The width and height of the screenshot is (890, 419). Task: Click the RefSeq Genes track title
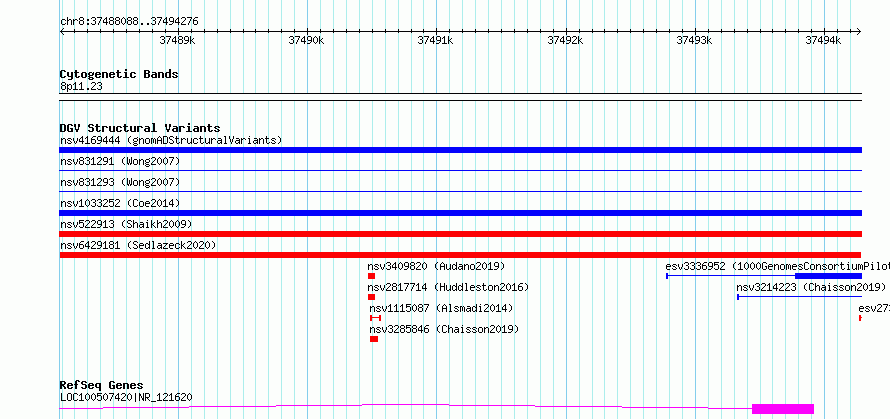pyautogui.click(x=101, y=386)
